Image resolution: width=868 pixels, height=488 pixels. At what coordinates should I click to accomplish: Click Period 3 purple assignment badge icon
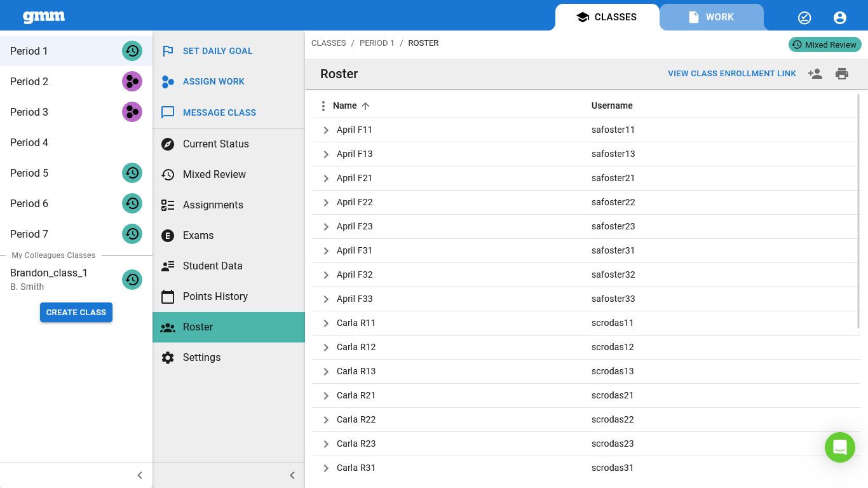tap(132, 112)
